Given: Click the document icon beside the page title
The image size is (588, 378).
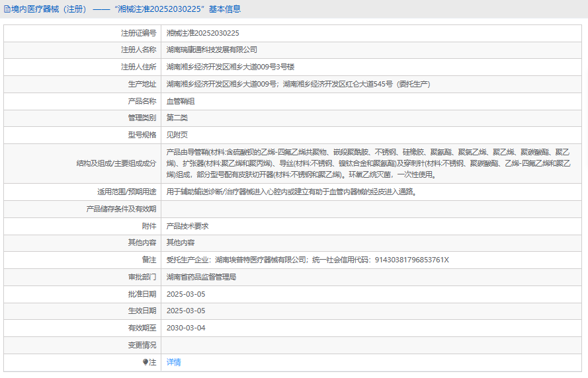Looking at the screenshot, I should [7, 9].
